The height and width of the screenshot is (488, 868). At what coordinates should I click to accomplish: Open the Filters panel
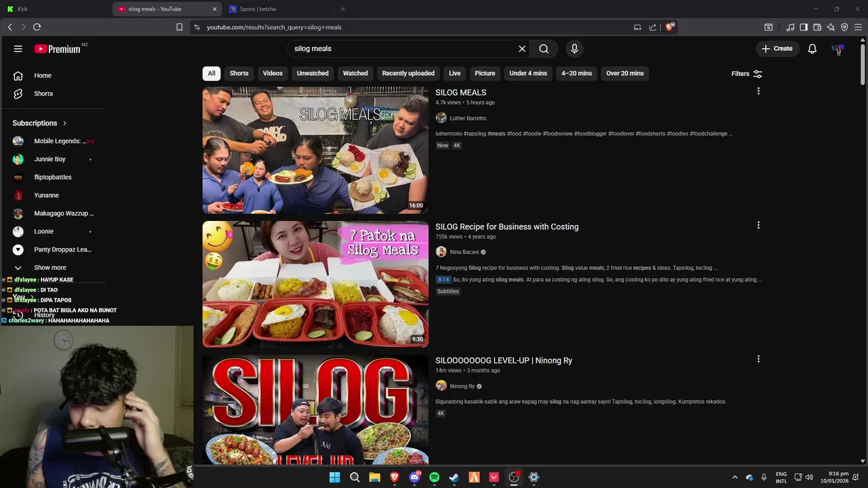pos(747,73)
